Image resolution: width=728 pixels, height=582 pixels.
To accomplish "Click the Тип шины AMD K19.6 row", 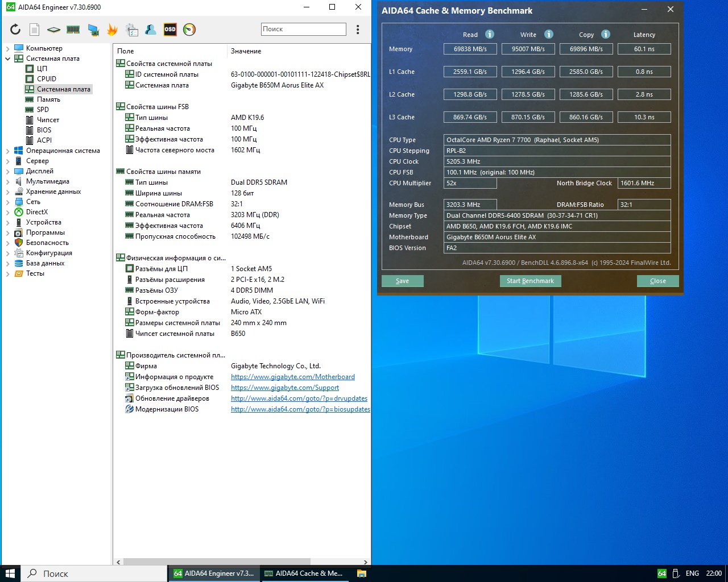I will click(x=243, y=118).
